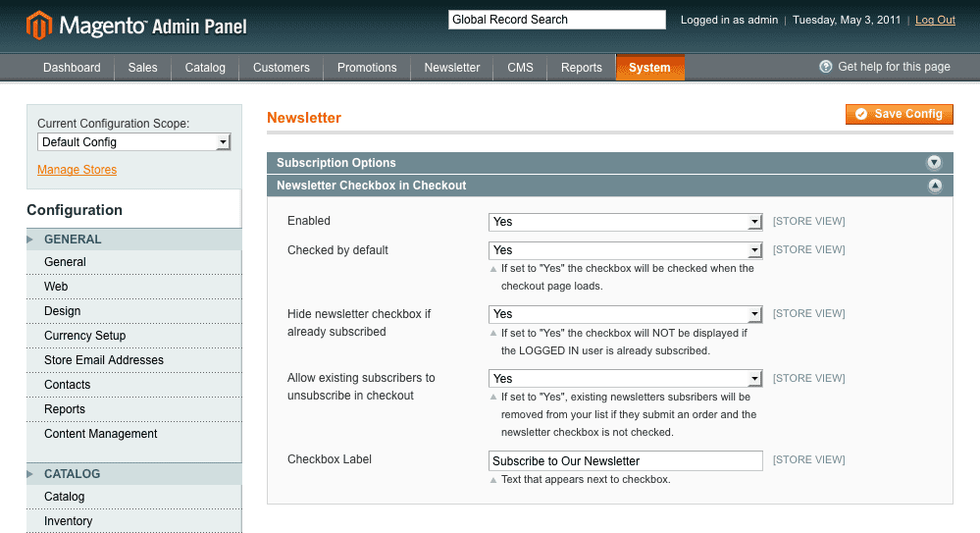Click STORE VIEW next to the Enabled field

(x=808, y=222)
